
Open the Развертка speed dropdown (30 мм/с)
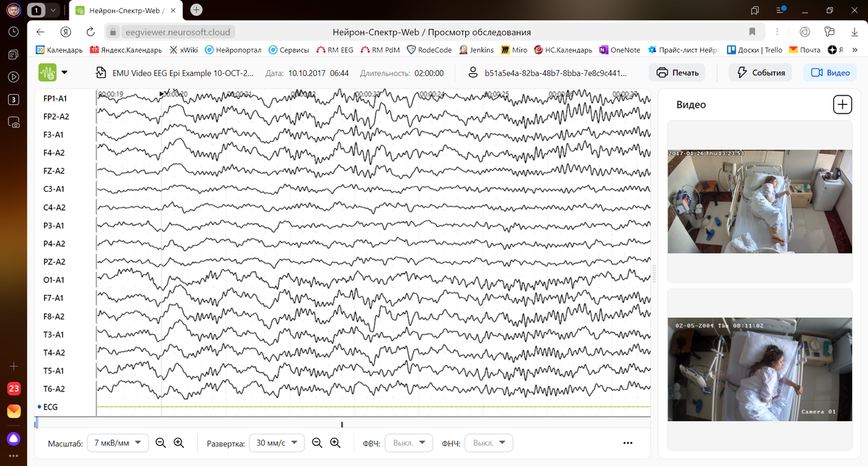(276, 442)
